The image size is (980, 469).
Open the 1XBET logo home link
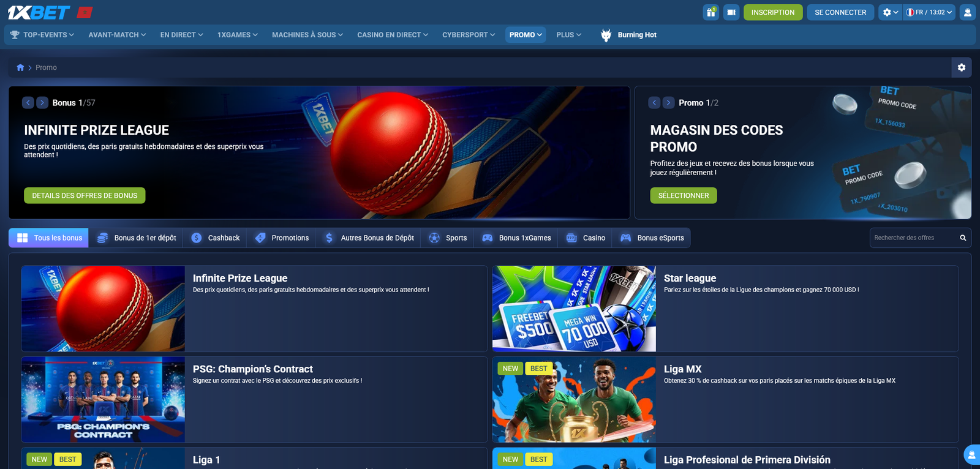[39, 12]
